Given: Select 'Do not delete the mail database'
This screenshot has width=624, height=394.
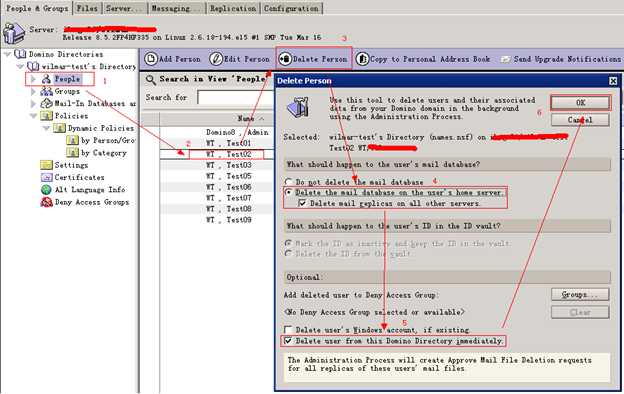Looking at the screenshot, I should coord(289,182).
